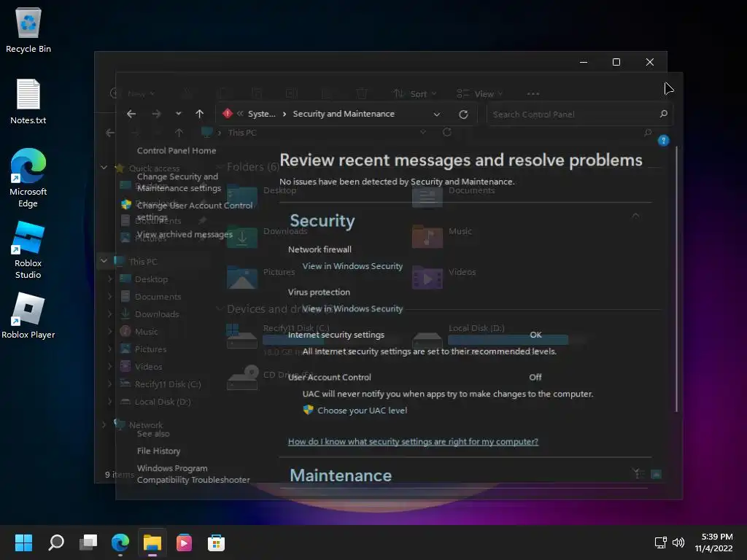
Task: Open Microsoft Store from taskbar
Action: 216,542
